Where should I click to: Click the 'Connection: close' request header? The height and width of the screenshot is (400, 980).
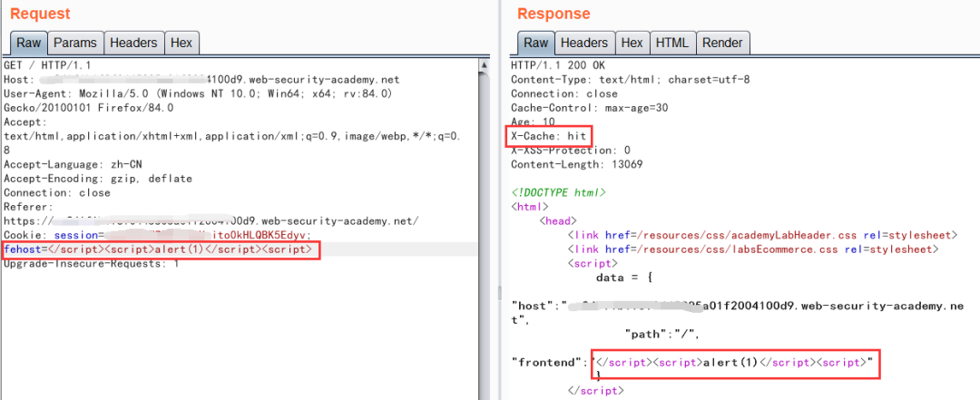tap(57, 192)
